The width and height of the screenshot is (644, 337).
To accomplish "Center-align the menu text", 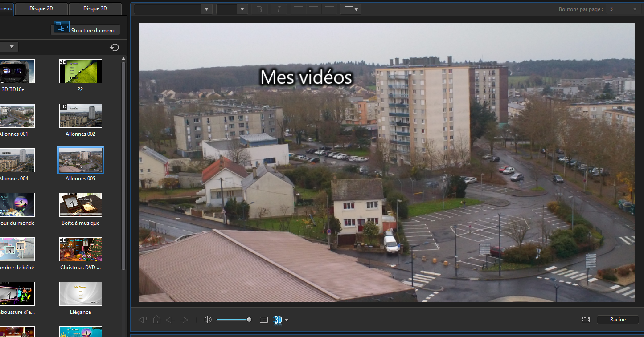I will (313, 9).
